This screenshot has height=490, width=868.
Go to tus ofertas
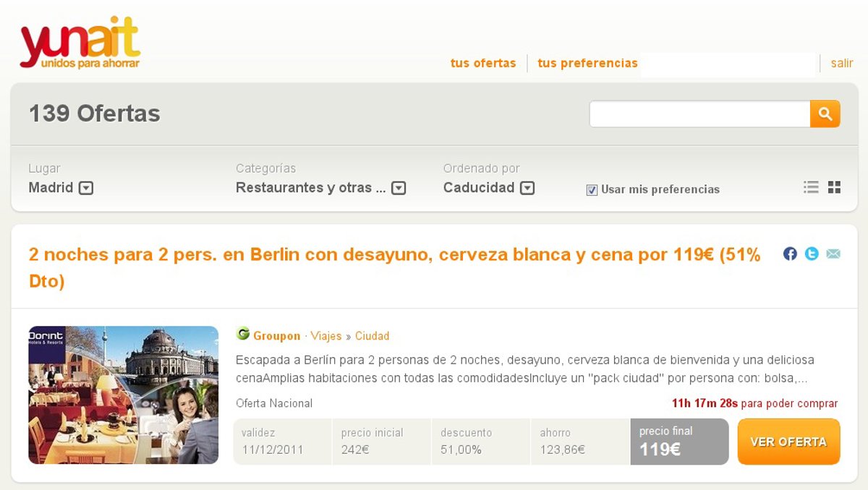483,63
